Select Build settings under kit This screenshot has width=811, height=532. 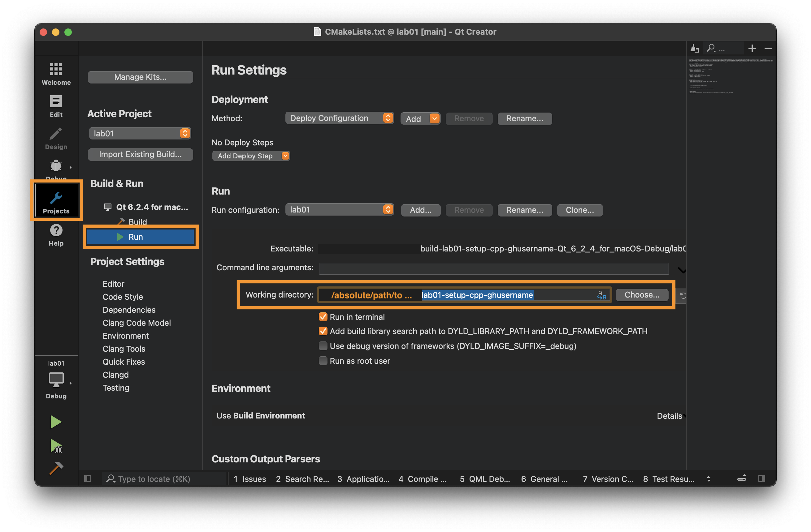(137, 222)
